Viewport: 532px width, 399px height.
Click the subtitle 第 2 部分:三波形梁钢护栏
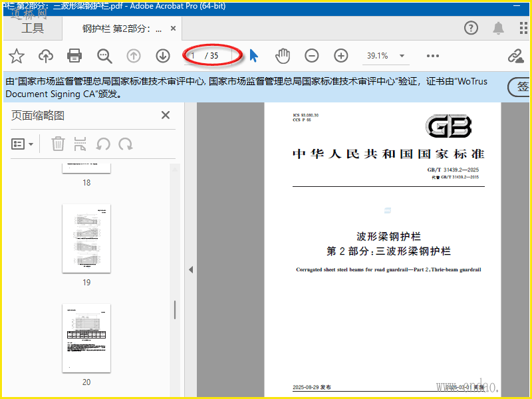388,251
